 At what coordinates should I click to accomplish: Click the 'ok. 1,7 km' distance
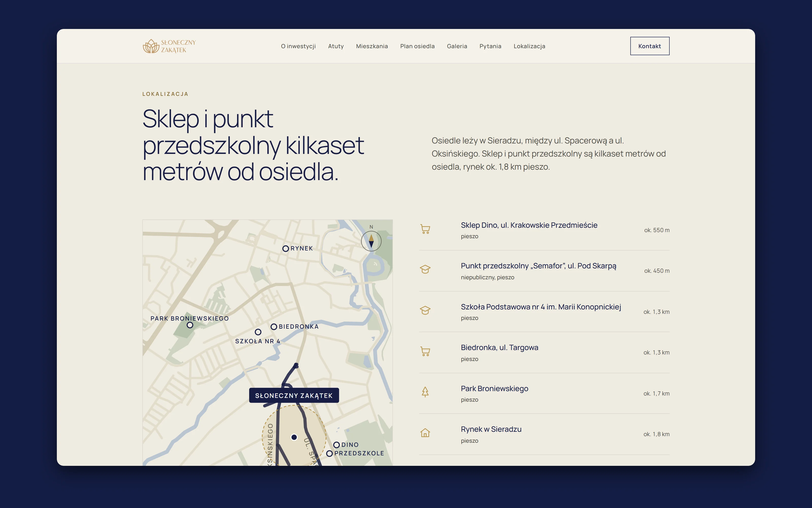coord(656,393)
